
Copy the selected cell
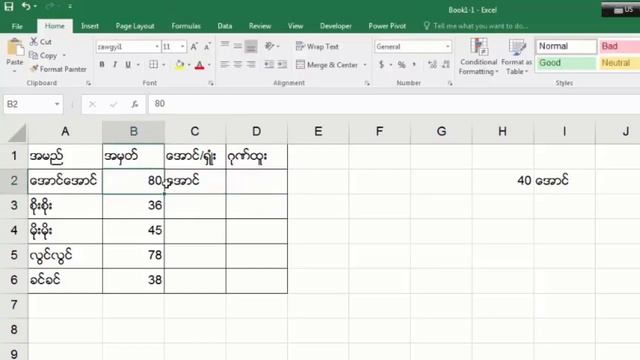(43, 56)
